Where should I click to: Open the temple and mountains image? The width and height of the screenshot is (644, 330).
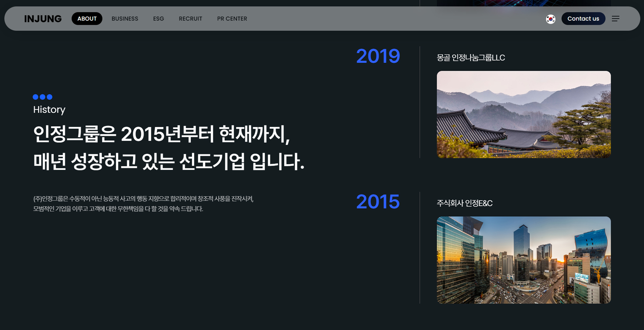pos(523,114)
